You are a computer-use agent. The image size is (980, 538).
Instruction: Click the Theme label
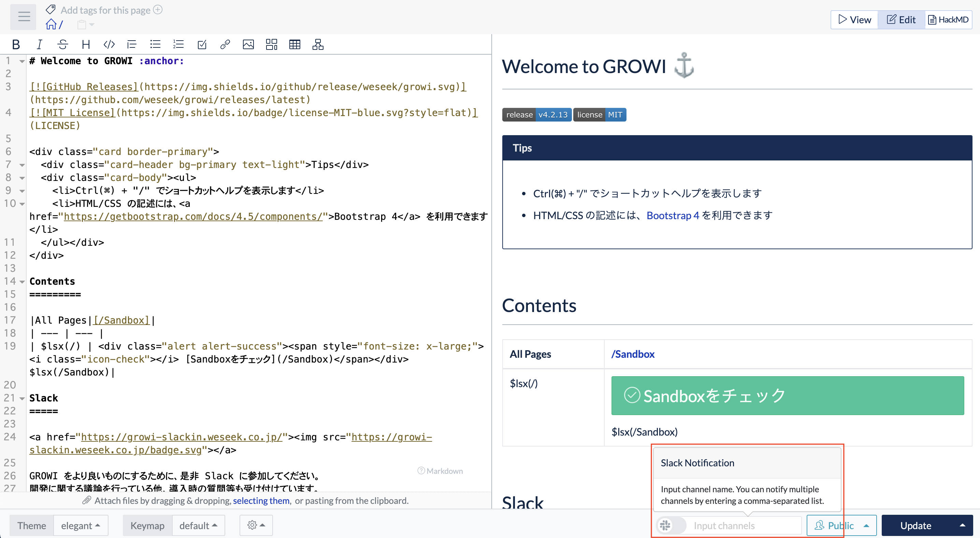(x=32, y=525)
